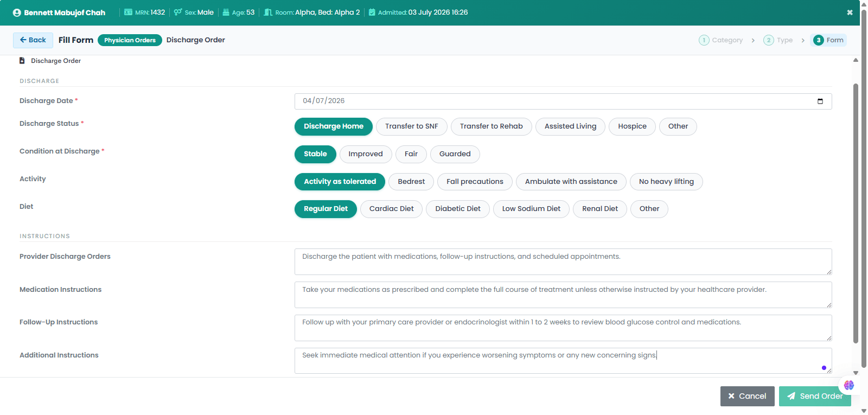This screenshot has height=415, width=868.
Task: Select Other discharge status
Action: click(678, 126)
